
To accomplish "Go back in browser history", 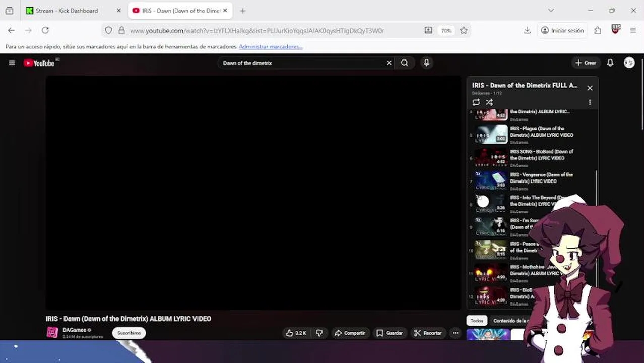I will 11,31.
